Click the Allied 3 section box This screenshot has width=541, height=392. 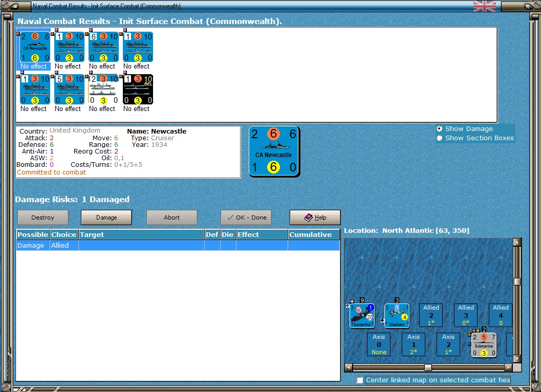pyautogui.click(x=466, y=315)
